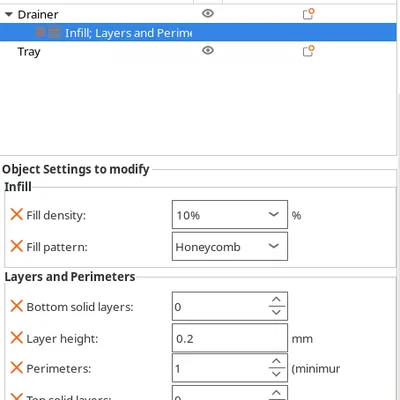Toggle visibility eye for Tray
The height and width of the screenshot is (400, 400).
[208, 50]
